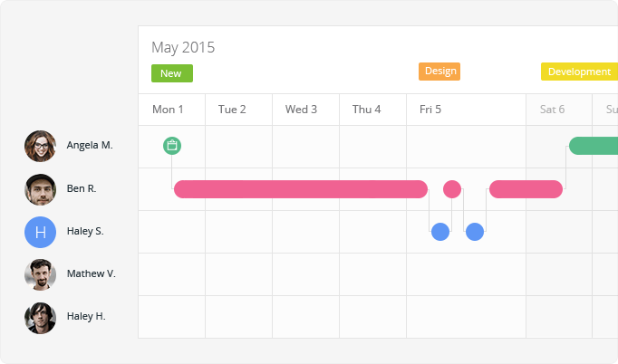Select Ben's short pink bar near Saturday
This screenshot has width=618, height=364.
click(526, 189)
